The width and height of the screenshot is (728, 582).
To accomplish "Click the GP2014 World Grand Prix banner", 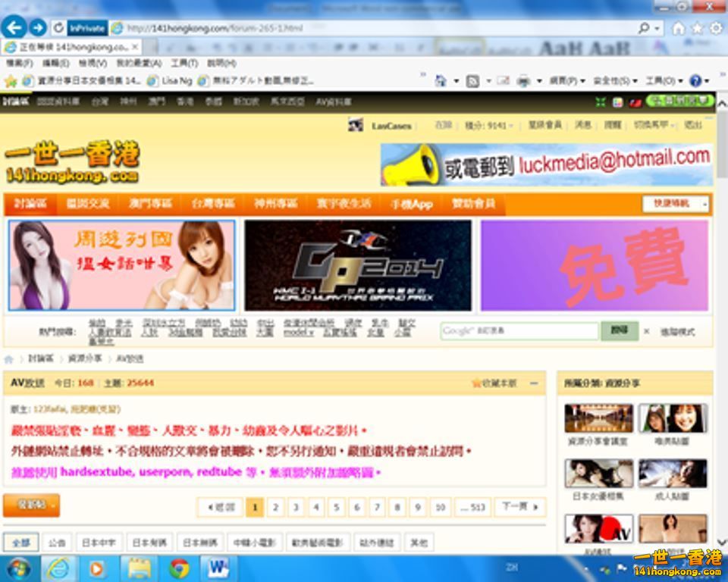I will pos(358,265).
